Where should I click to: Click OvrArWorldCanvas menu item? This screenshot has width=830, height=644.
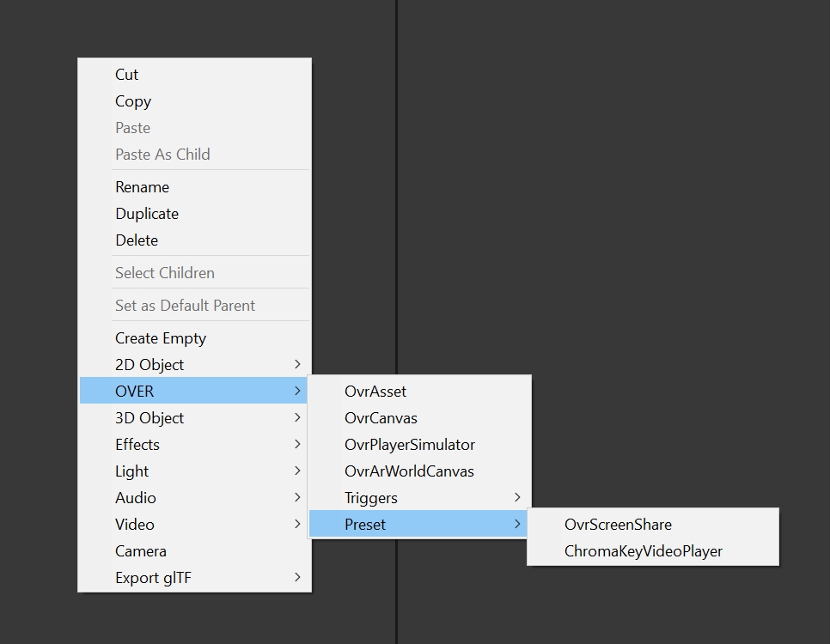[409, 471]
